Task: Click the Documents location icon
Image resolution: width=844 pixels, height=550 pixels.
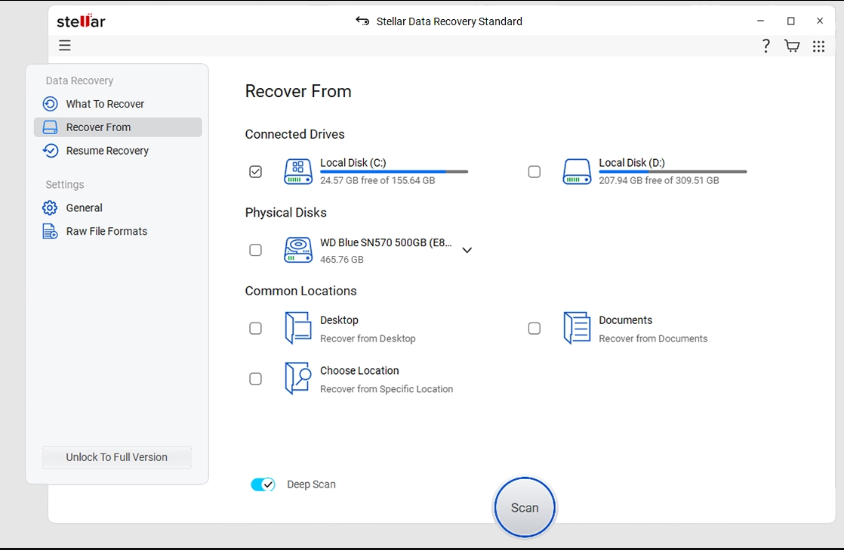Action: (x=576, y=328)
